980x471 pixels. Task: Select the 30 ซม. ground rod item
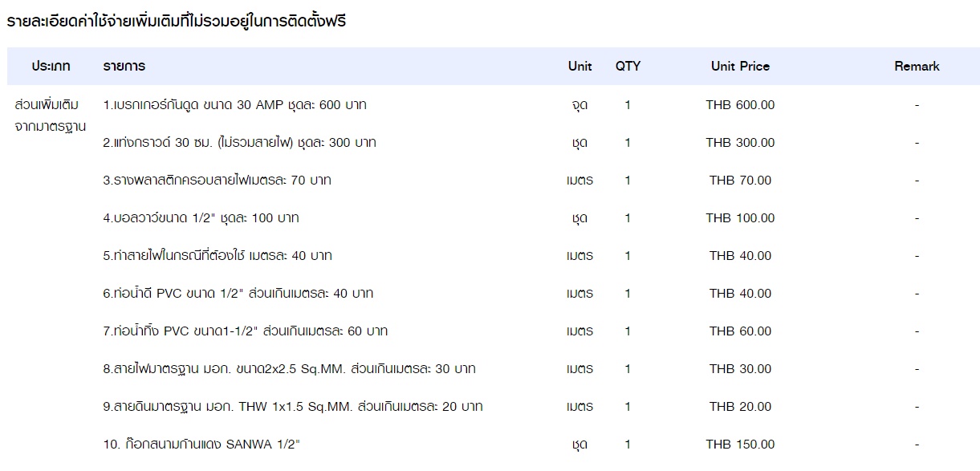tap(240, 143)
